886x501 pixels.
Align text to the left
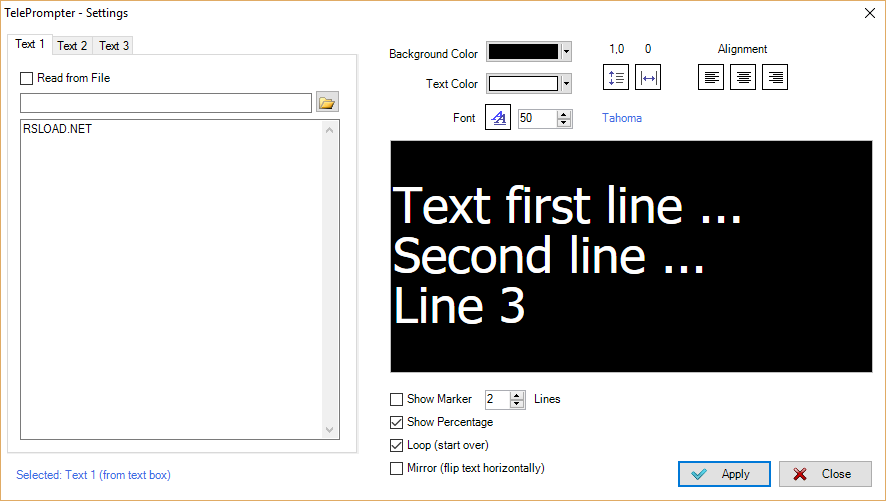[x=711, y=77]
